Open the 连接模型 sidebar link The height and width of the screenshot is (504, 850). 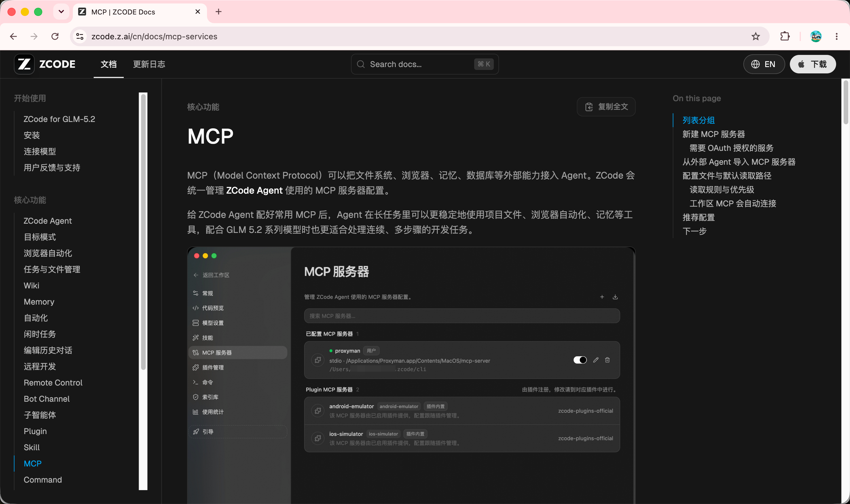(x=40, y=151)
